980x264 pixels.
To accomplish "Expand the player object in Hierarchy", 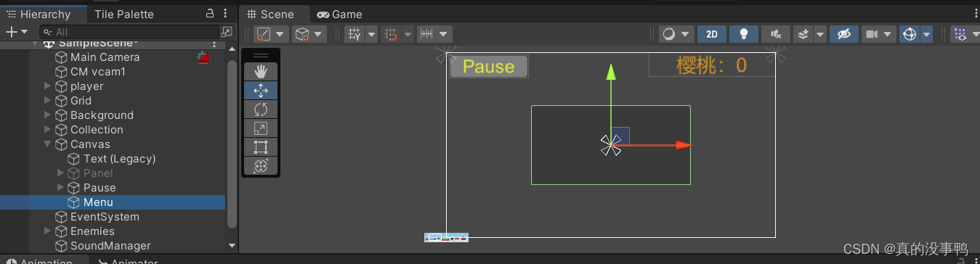I will click(47, 86).
